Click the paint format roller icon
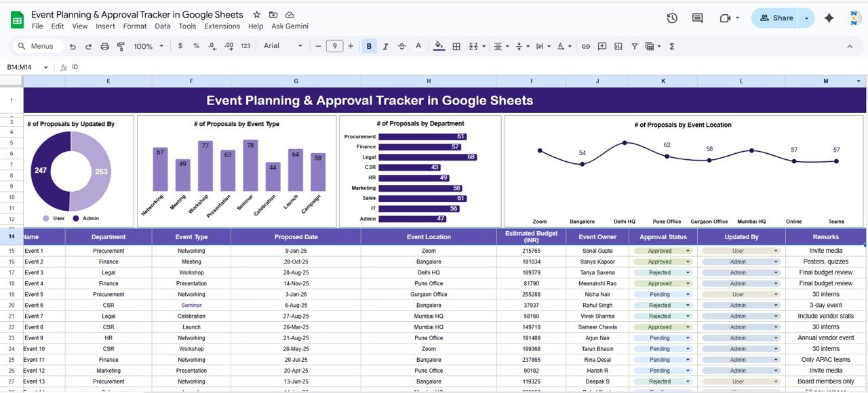The width and height of the screenshot is (868, 393). click(121, 46)
